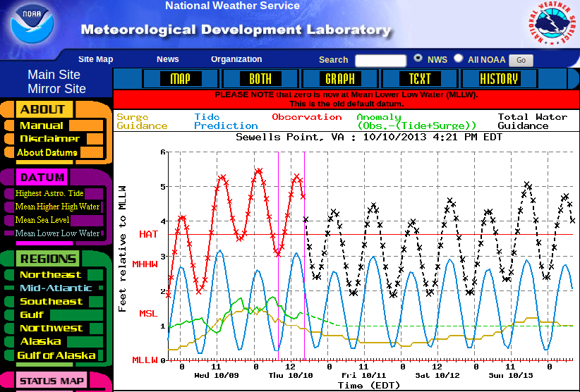Switch to the TEXT tab
The height and width of the screenshot is (392, 580).
419,79
